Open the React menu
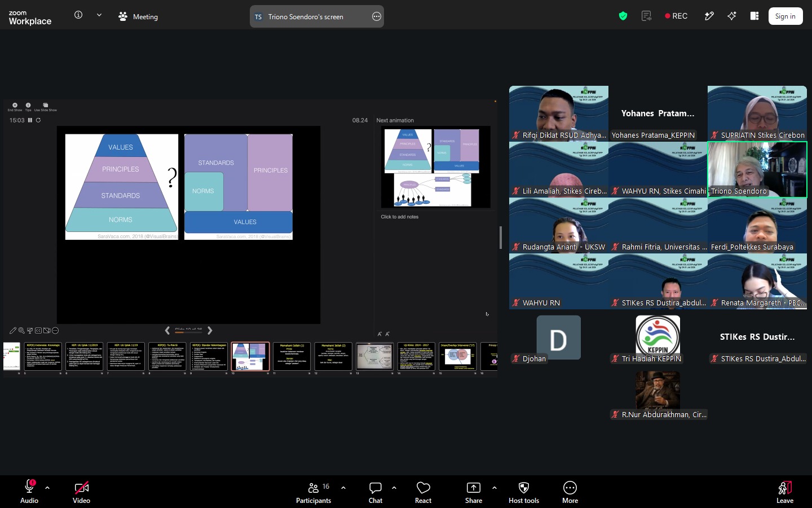Image resolution: width=812 pixels, height=508 pixels. [x=423, y=492]
